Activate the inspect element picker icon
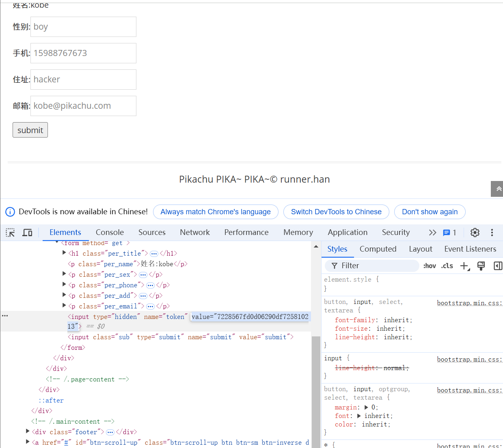Viewport: 503px width, 448px height. 10,233
